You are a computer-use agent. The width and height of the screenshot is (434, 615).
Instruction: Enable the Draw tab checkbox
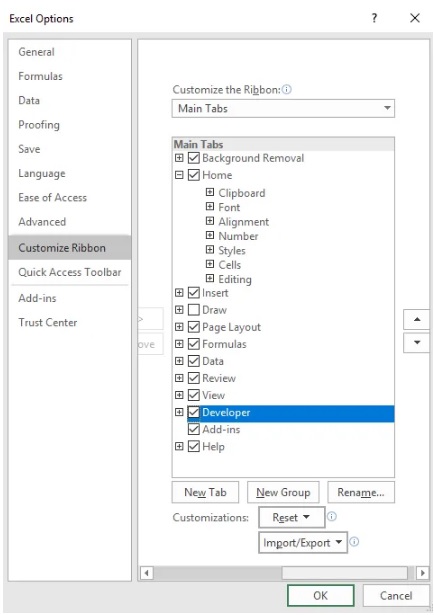[194, 310]
